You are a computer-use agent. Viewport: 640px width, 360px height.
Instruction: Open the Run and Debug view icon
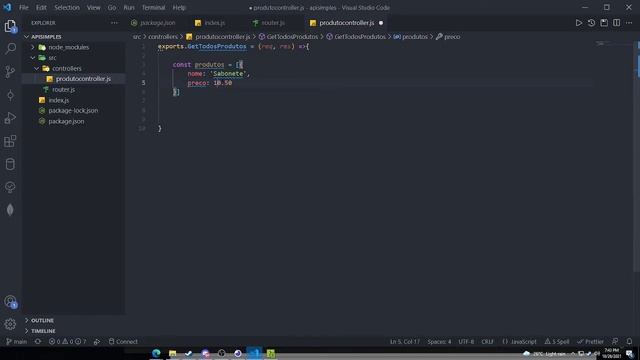10,118
